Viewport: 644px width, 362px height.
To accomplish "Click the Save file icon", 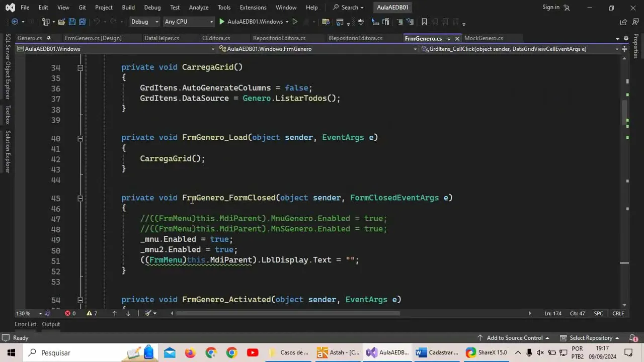I will [72, 22].
